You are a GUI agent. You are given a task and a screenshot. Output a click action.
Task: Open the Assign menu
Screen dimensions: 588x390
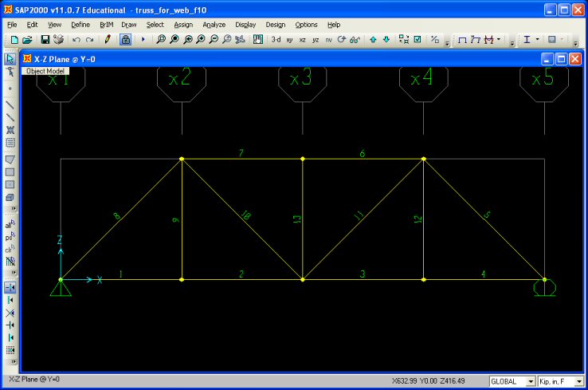point(183,25)
